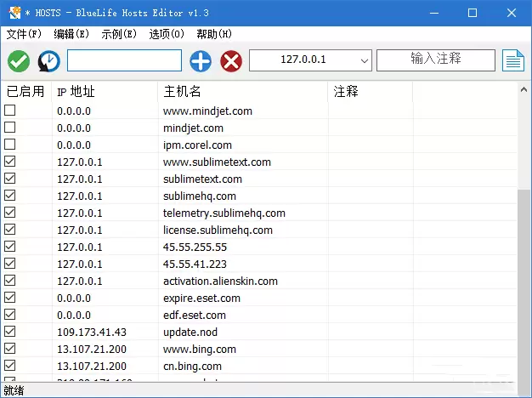Screen dimensions: 532x398
Task: Open the 帮助(H) menu
Action: 214,34
